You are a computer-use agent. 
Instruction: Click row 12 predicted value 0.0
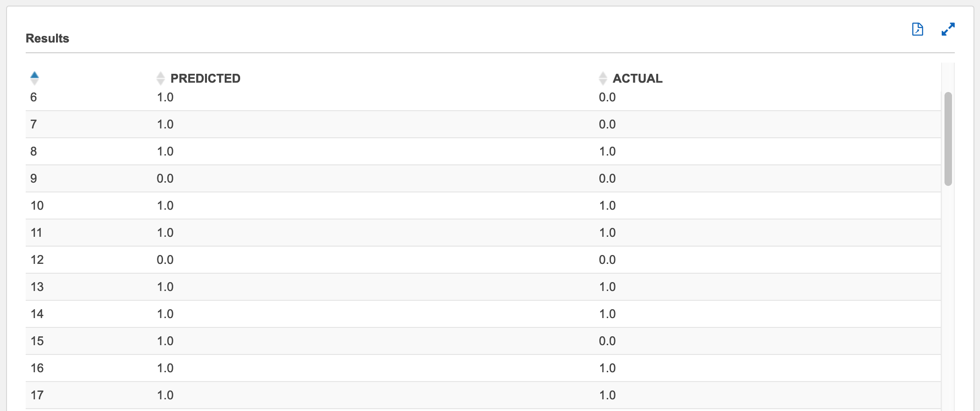165,260
